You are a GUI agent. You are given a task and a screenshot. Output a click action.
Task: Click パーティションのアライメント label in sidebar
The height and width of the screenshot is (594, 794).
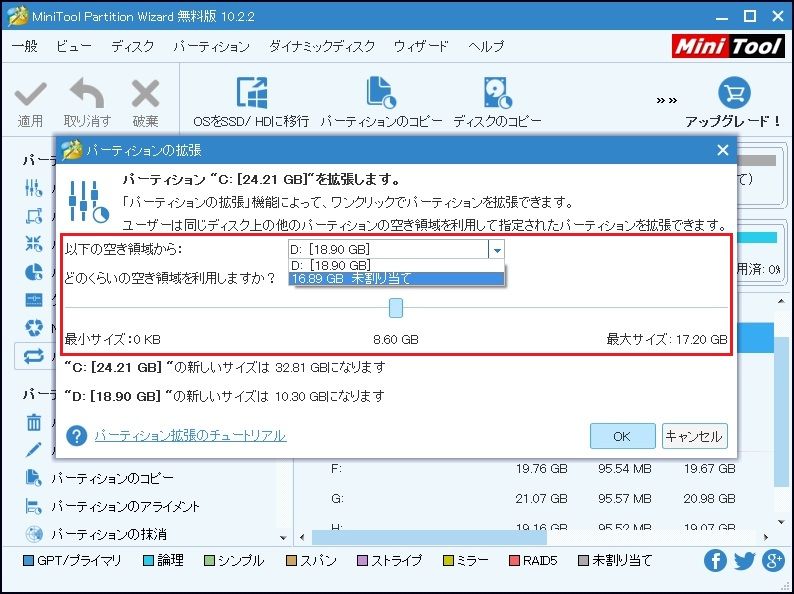(126, 506)
